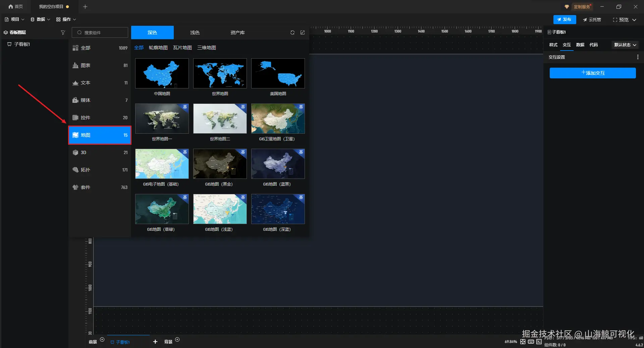Select the 全部 component category
This screenshot has height=348, width=644.
pos(100,48)
